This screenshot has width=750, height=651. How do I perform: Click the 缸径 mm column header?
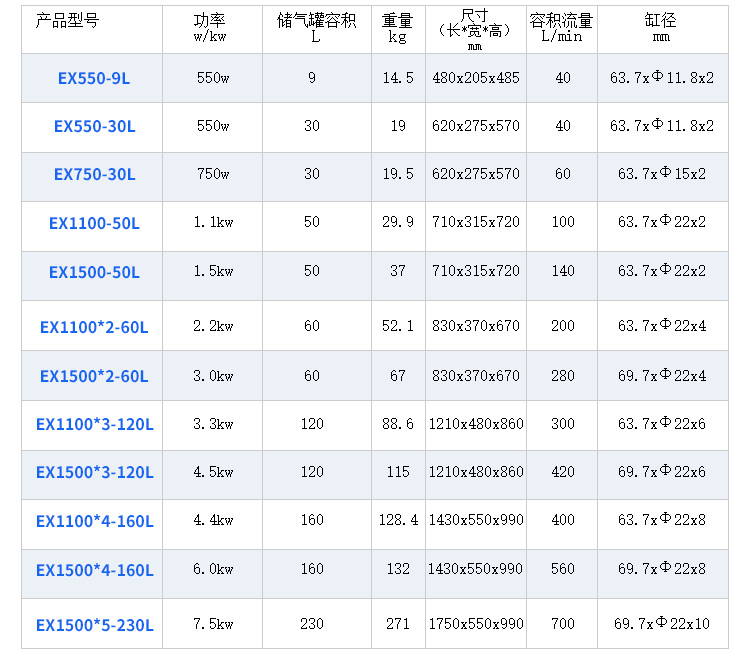point(660,29)
